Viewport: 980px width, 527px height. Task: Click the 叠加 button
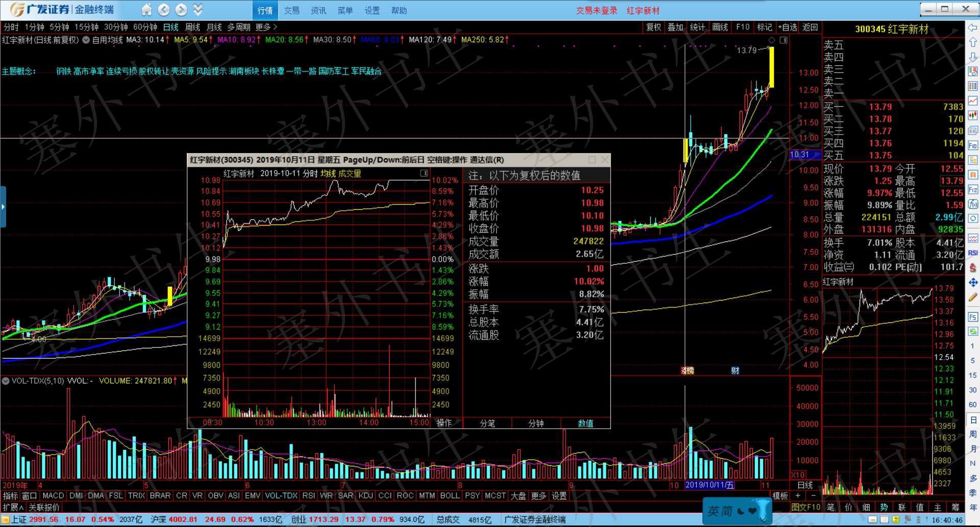675,27
